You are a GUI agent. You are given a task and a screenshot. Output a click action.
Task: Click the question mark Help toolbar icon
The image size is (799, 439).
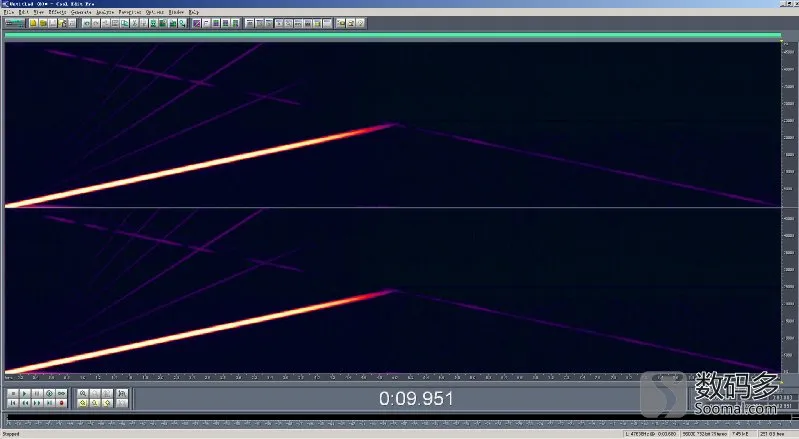pyautogui.click(x=360, y=23)
